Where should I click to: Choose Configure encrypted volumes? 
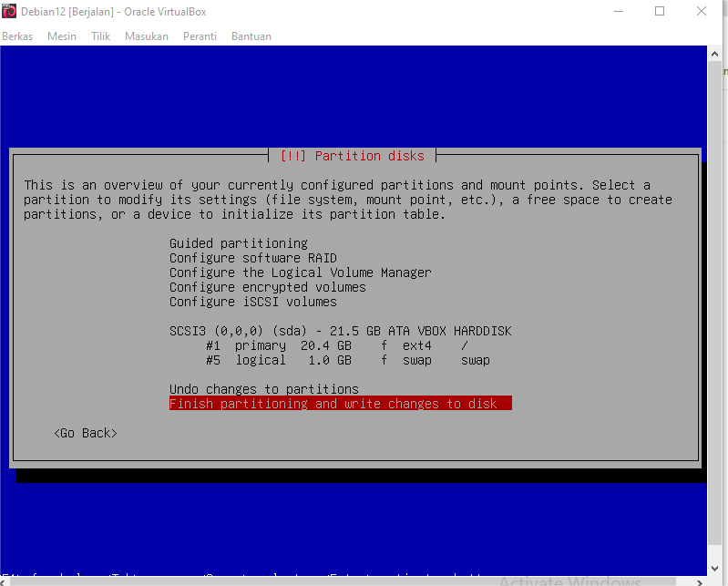(x=267, y=287)
